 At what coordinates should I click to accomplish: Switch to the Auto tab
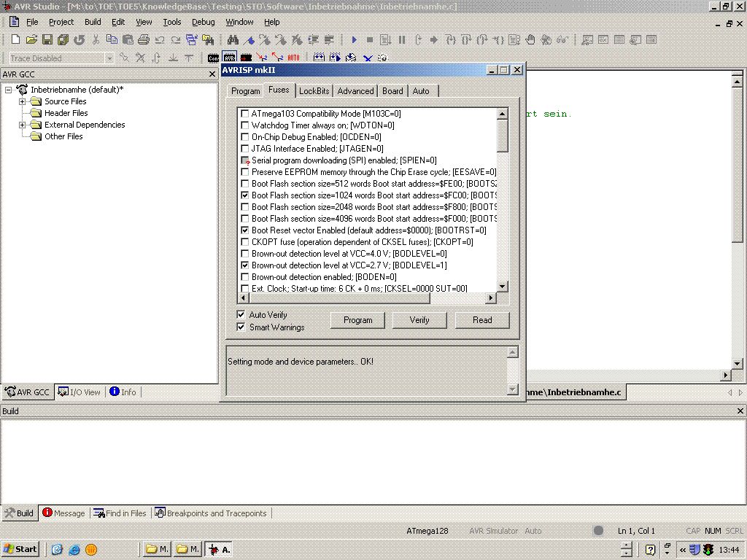tap(421, 91)
